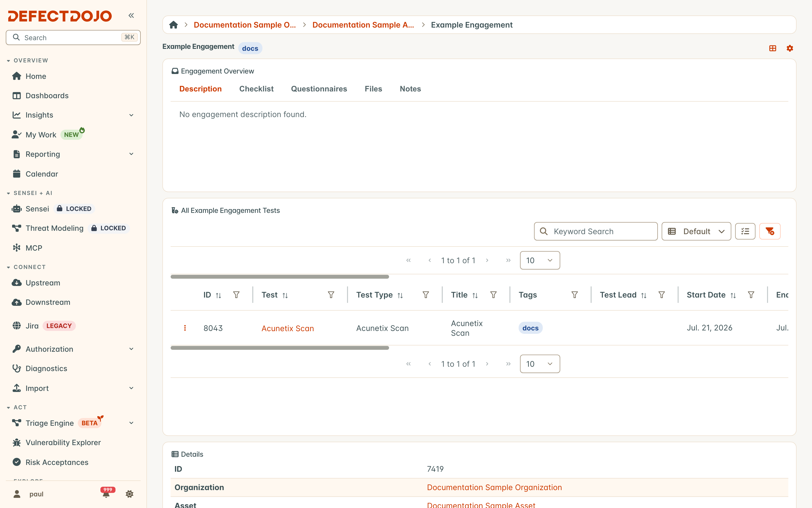Expand the Authorization menu

[x=131, y=349]
